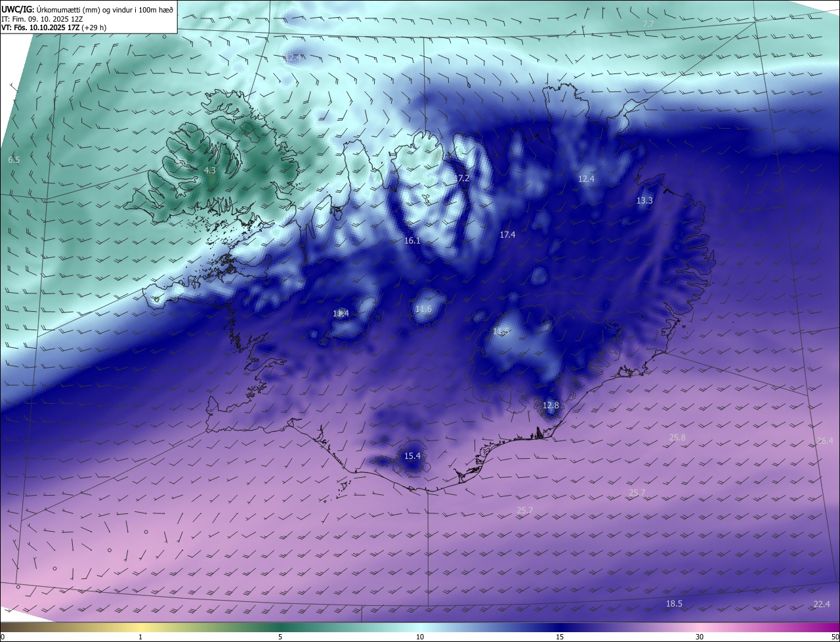Screen dimensions: 840x642
Task: Click the 6.5 value label
Action: click(x=14, y=160)
